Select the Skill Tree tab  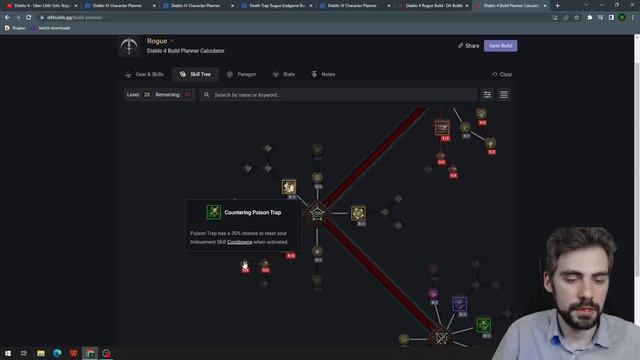click(x=196, y=74)
